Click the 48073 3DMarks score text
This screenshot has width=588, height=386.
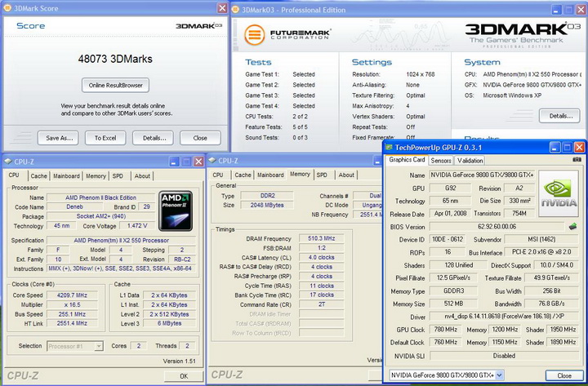115,59
